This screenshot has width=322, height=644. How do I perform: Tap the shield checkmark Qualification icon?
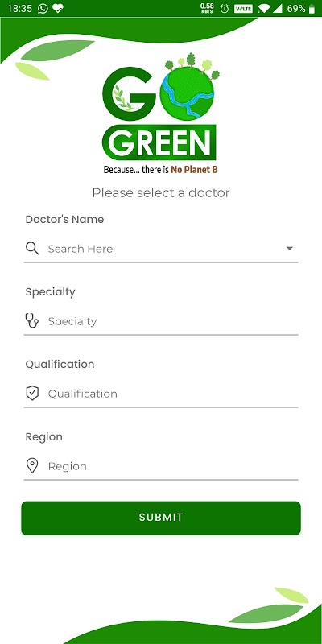(x=32, y=394)
